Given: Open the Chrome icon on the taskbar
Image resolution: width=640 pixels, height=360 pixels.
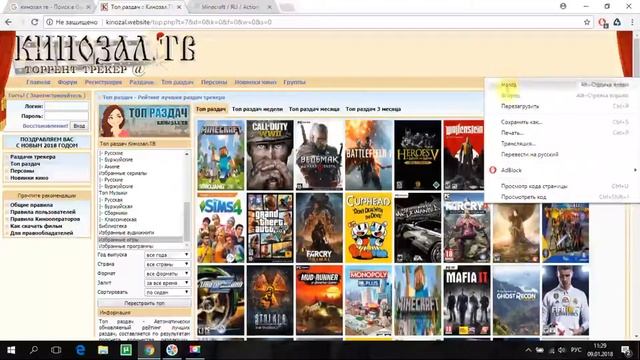Looking at the screenshot, I should click(149, 350).
